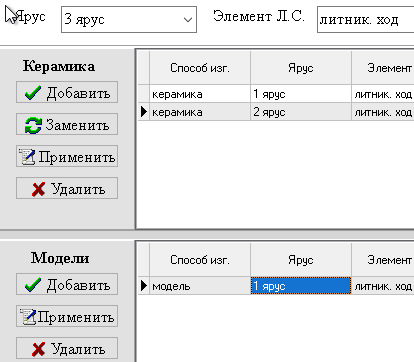This screenshot has height=362, width=414.
Task: Click Заменить button in Керамика panel
Action: click(67, 124)
